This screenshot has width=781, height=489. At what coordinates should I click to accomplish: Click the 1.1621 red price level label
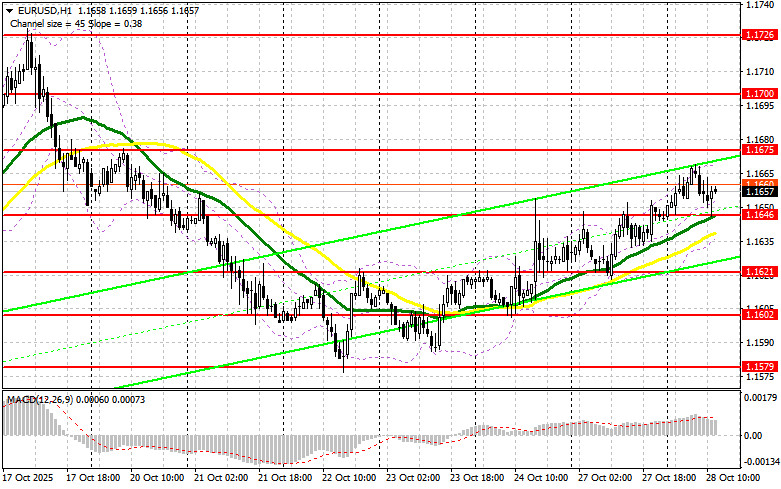760,271
